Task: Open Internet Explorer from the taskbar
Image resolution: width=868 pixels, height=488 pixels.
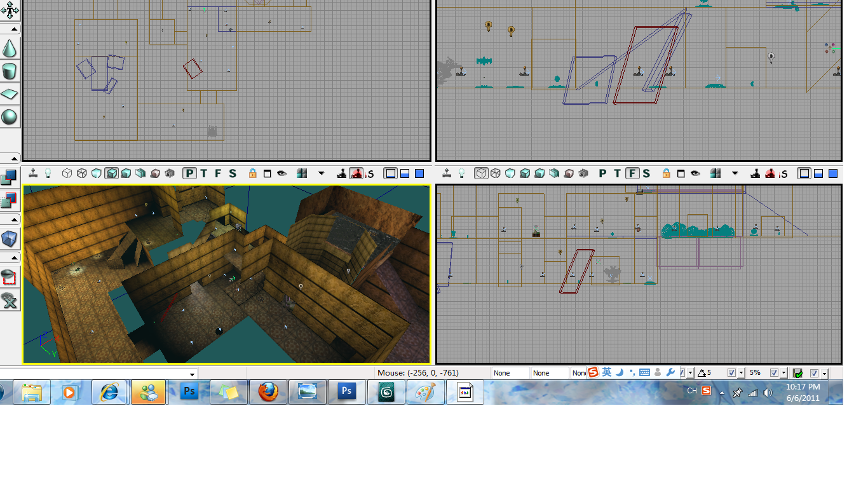Action: tap(109, 392)
